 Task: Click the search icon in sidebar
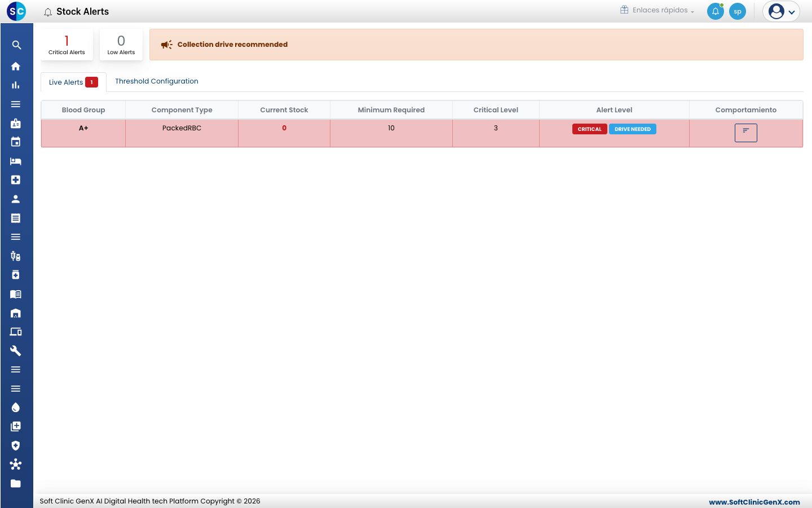click(x=16, y=45)
